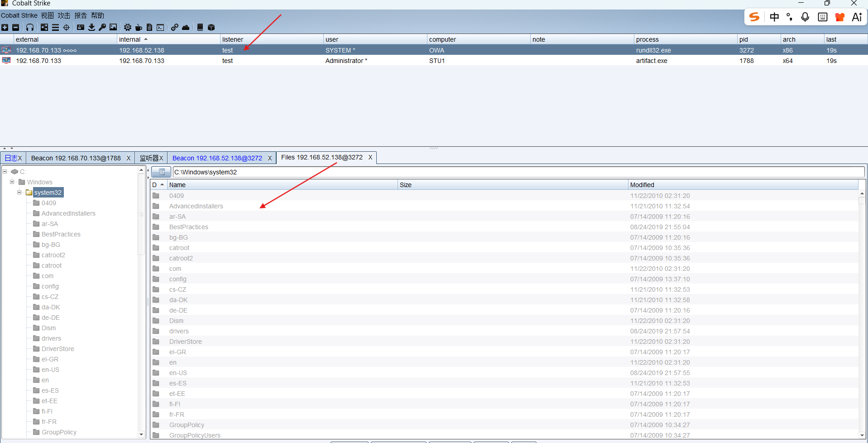The width and height of the screenshot is (868, 443).
Task: Click file list scroll up arrow
Action: [862, 193]
